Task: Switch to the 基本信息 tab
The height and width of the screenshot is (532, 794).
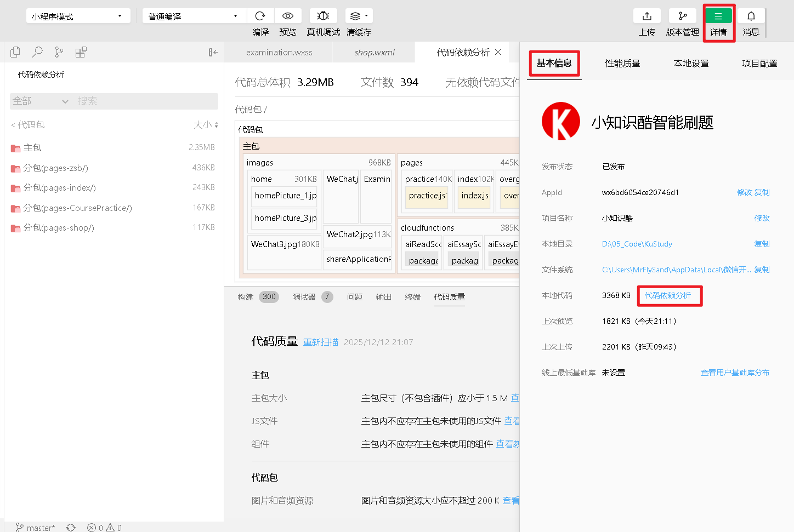Action: click(x=554, y=63)
